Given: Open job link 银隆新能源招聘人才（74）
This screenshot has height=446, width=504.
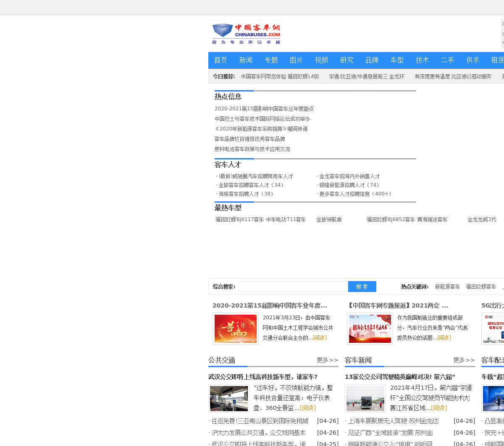Looking at the screenshot, I should pos(350,185).
